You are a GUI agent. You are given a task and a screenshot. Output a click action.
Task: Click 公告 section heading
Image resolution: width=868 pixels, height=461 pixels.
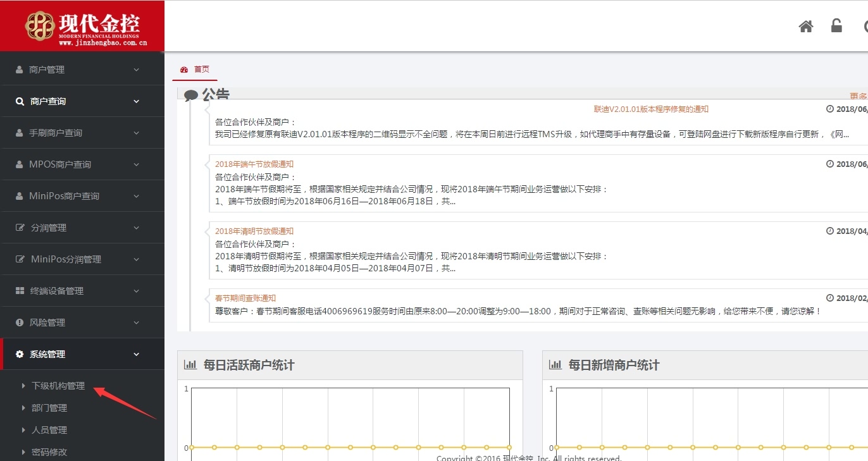click(x=216, y=95)
